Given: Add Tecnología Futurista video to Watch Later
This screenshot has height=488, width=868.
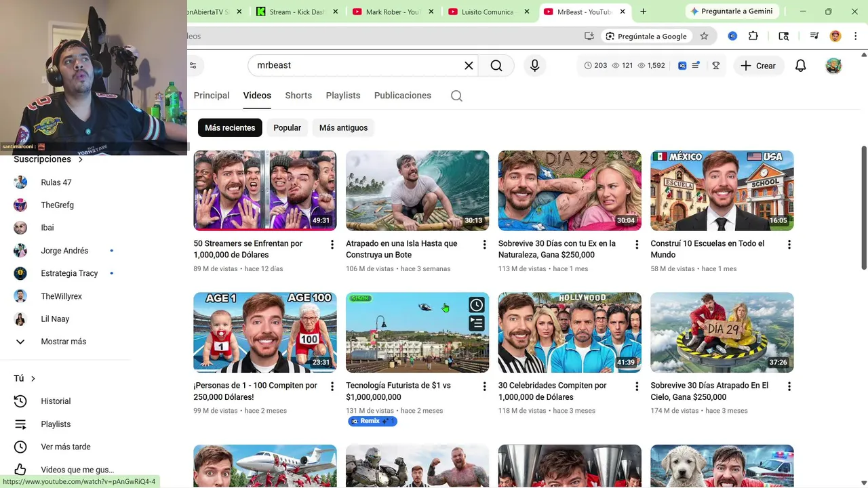Looking at the screenshot, I should (x=477, y=305).
